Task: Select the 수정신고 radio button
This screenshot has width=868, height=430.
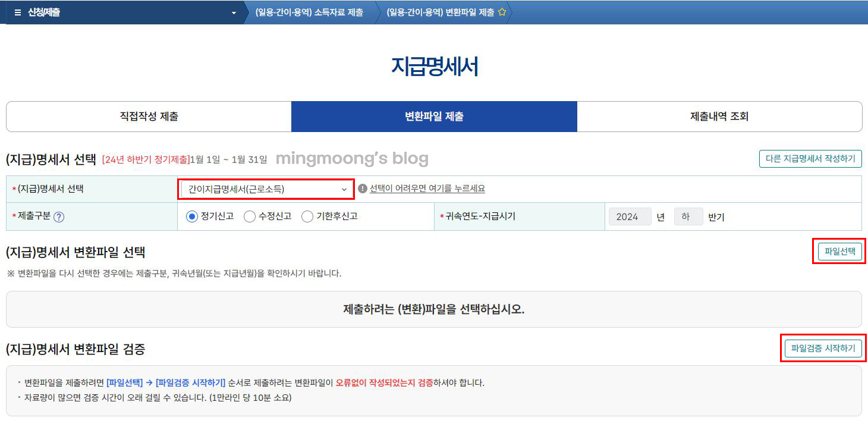Action: 250,216
